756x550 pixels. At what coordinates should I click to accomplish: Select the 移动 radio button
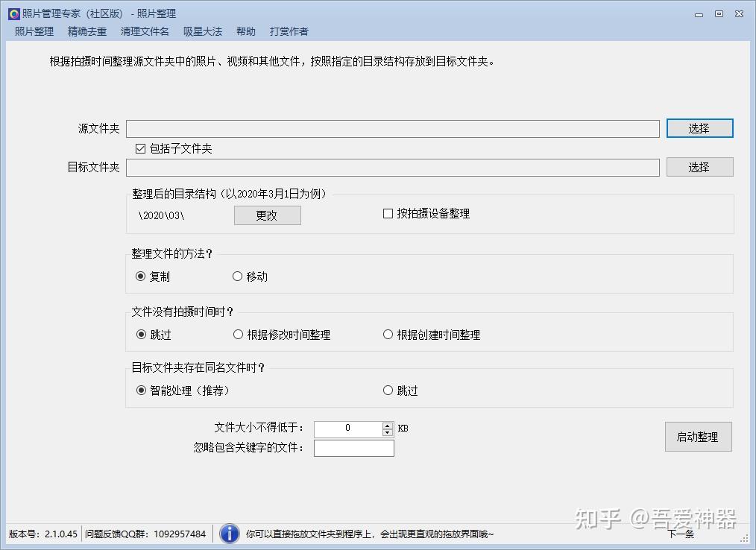(237, 276)
